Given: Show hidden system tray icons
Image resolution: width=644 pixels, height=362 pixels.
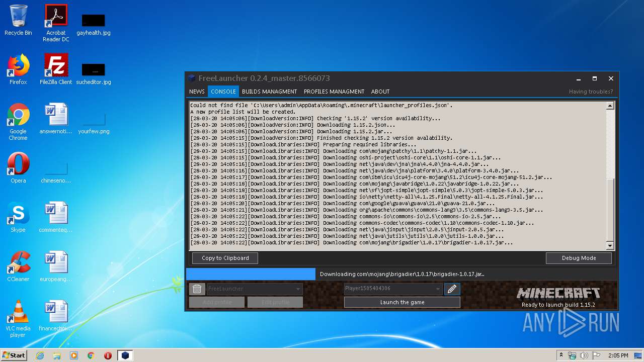Looking at the screenshot, I should pos(561,355).
